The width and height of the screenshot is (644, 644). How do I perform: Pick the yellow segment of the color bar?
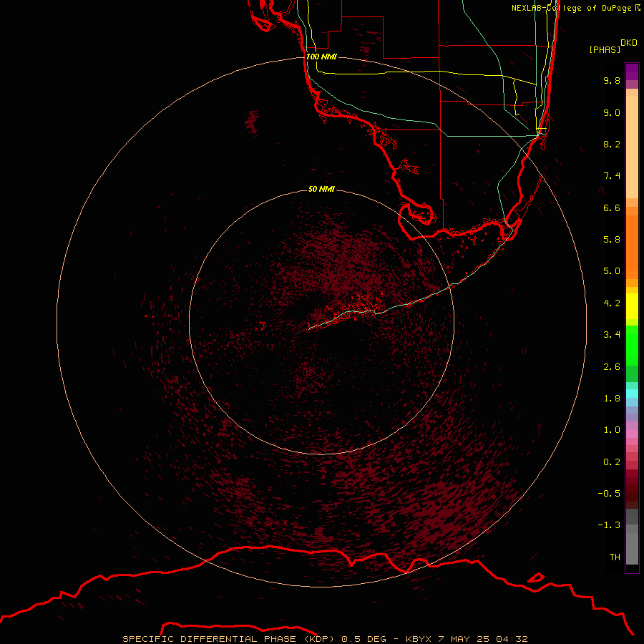[632, 306]
